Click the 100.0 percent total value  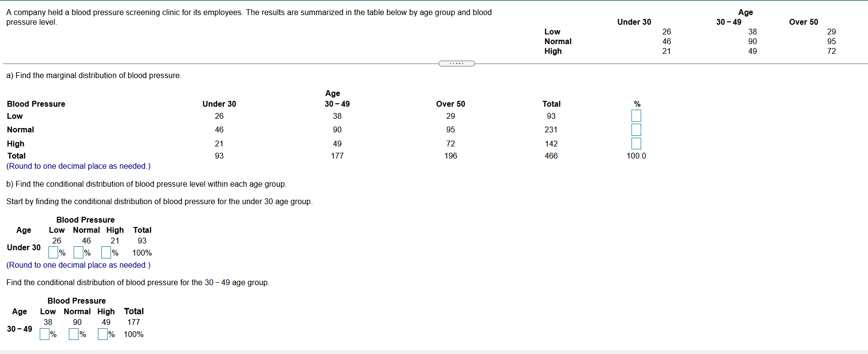pyautogui.click(x=636, y=156)
